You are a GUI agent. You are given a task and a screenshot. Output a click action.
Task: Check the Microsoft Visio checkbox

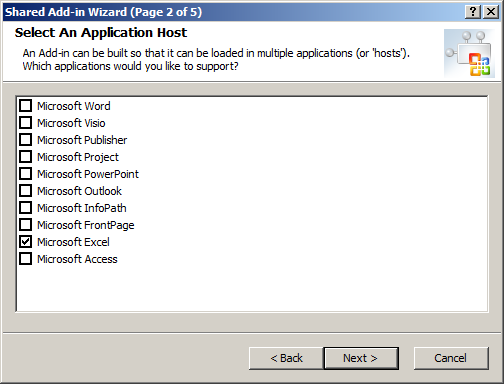tap(25, 123)
